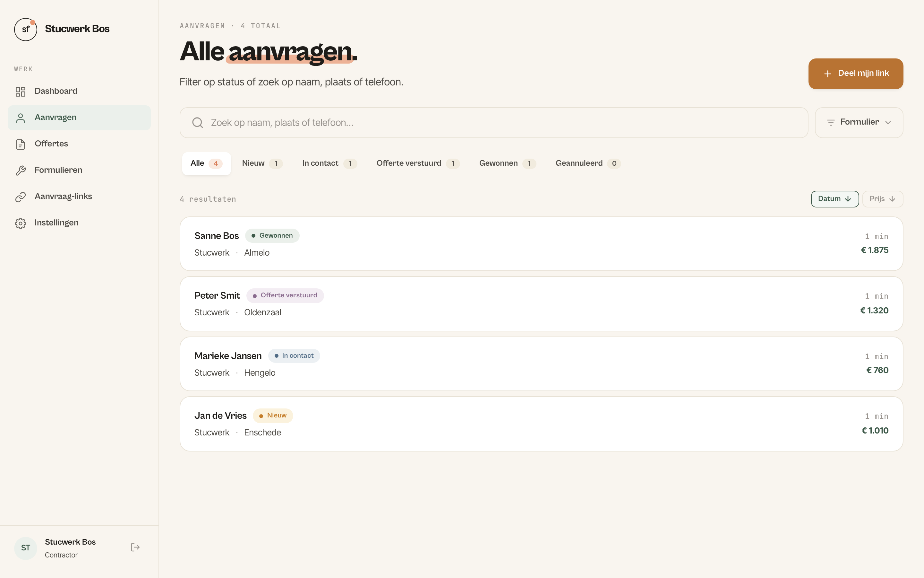Image resolution: width=924 pixels, height=578 pixels.
Task: Click the Aanvragen person icon
Action: coord(21,118)
